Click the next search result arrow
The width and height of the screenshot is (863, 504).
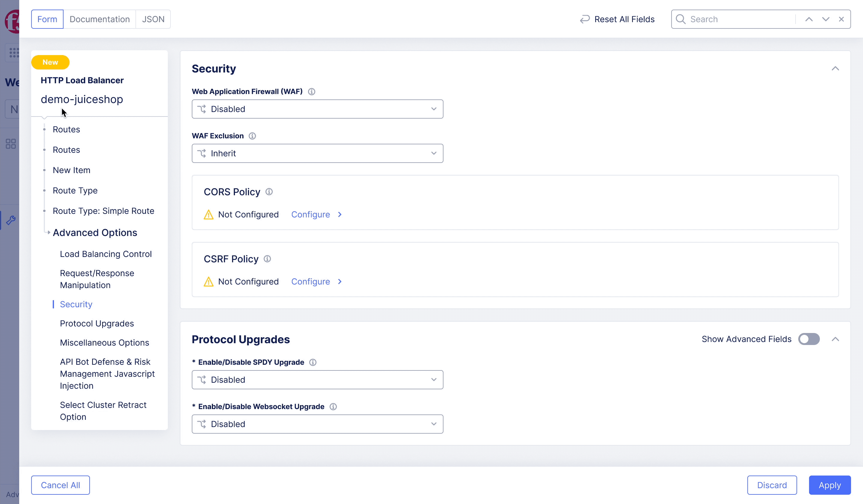[825, 19]
